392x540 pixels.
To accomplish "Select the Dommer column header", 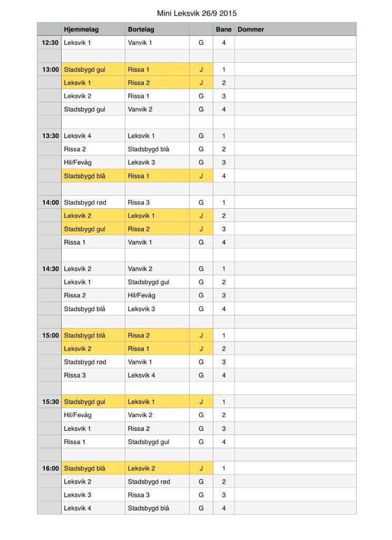I will [295, 30].
